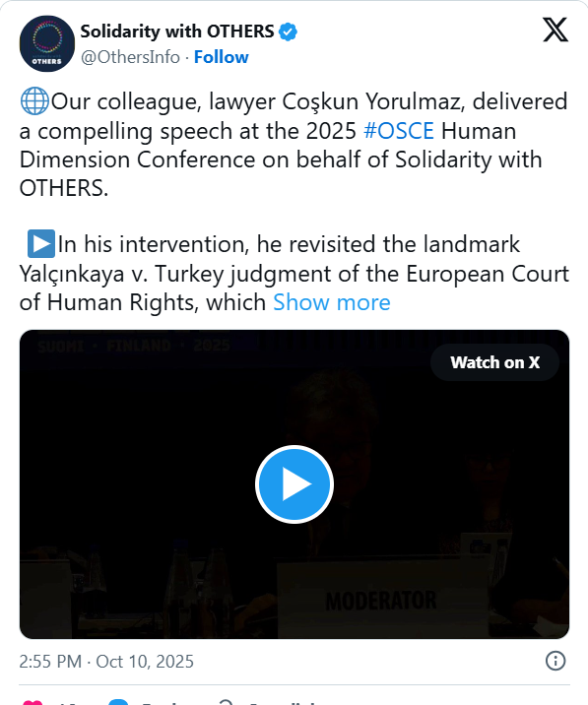The width and height of the screenshot is (588, 705).
Task: Play the embedded video
Action: tap(294, 484)
